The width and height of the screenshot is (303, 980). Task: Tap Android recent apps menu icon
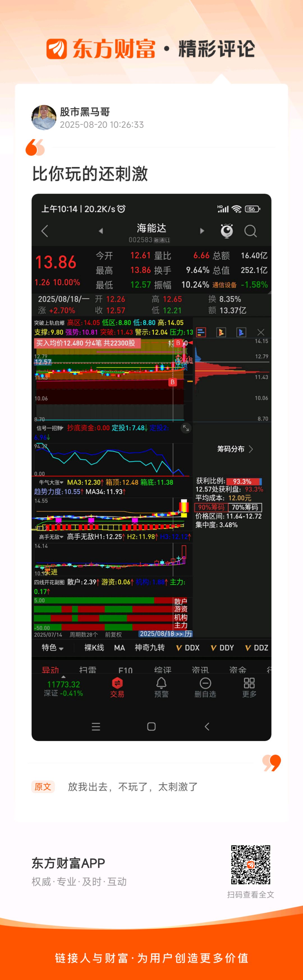[x=96, y=727]
